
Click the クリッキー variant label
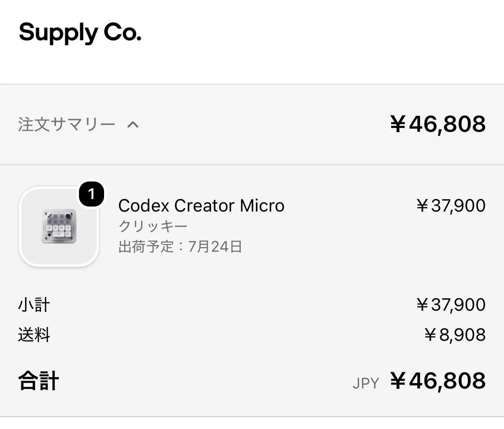click(x=153, y=226)
